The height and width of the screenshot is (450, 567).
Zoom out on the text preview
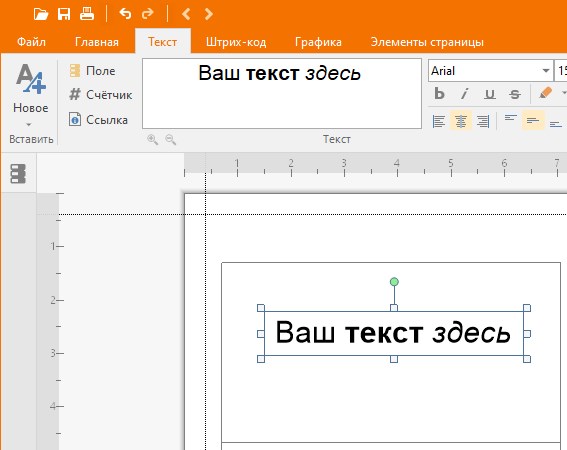pos(171,140)
